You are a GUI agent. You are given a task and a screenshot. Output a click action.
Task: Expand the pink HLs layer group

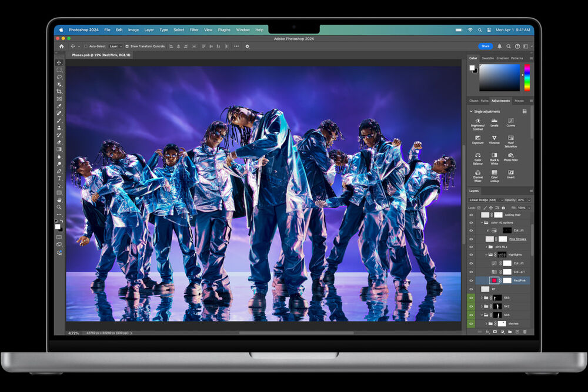486,246
